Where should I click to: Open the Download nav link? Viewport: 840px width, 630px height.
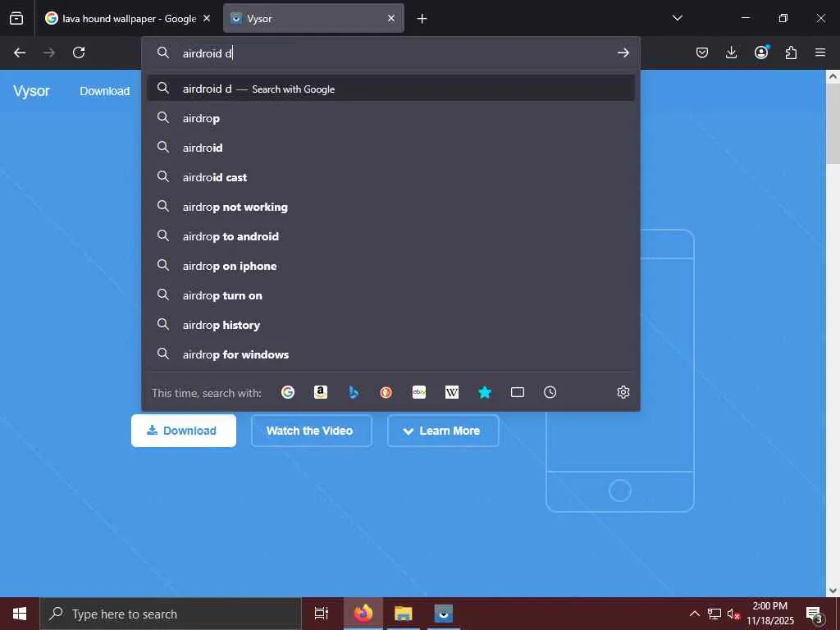point(105,91)
